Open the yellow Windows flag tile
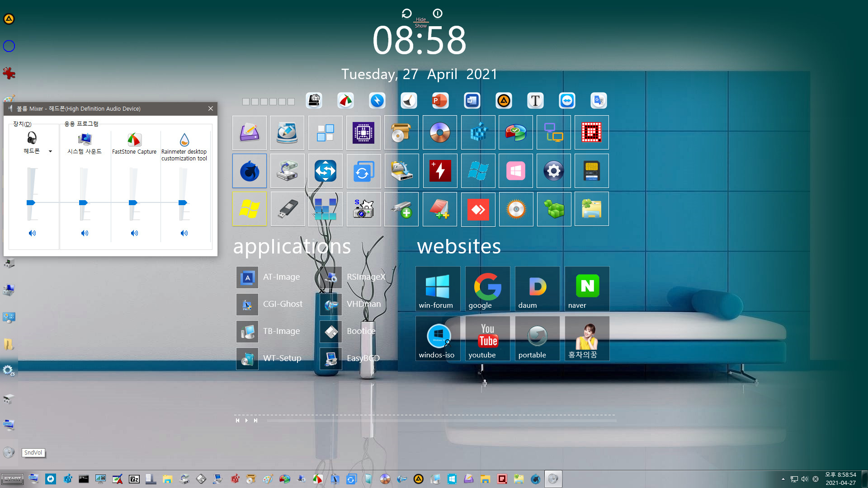Image resolution: width=868 pixels, height=488 pixels. pos(250,209)
